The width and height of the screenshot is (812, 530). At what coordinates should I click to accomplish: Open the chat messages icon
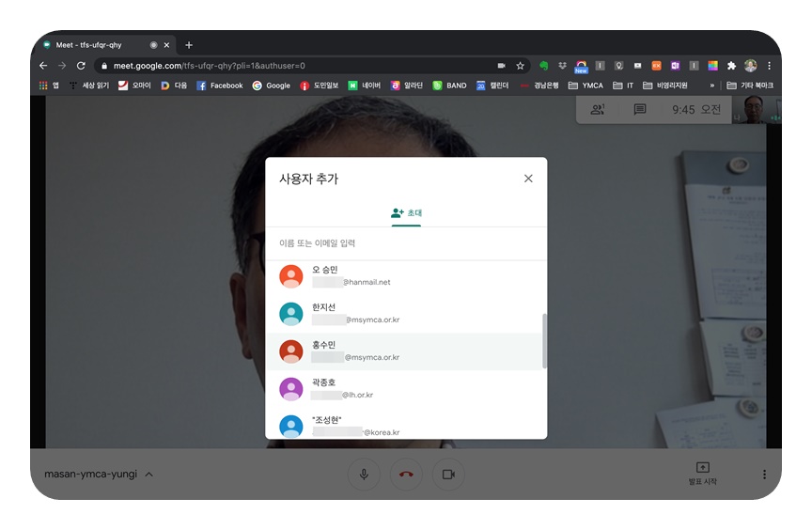(x=640, y=109)
